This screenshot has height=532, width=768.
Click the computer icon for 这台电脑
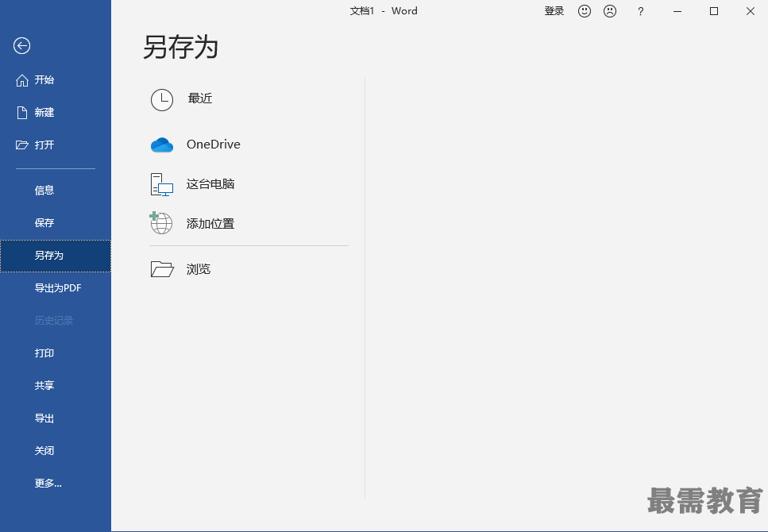coord(162,185)
